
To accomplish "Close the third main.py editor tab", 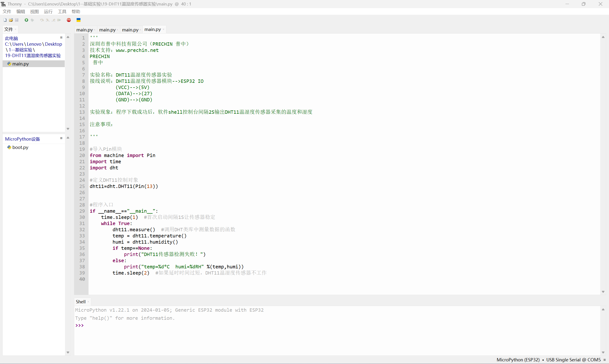I will (140, 30).
